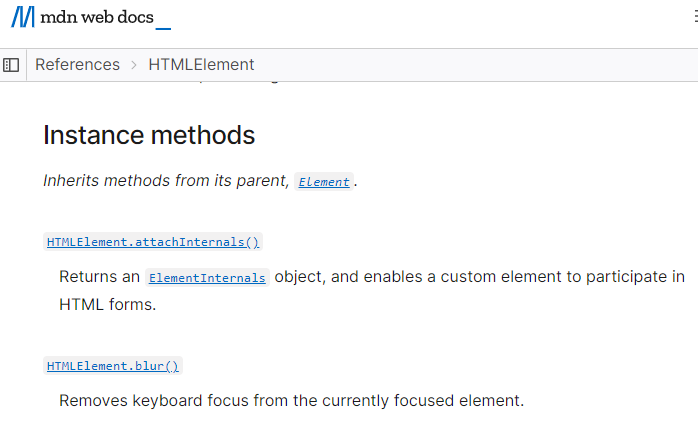
Task: Toggle the sidebar panel icon
Action: click(x=11, y=65)
